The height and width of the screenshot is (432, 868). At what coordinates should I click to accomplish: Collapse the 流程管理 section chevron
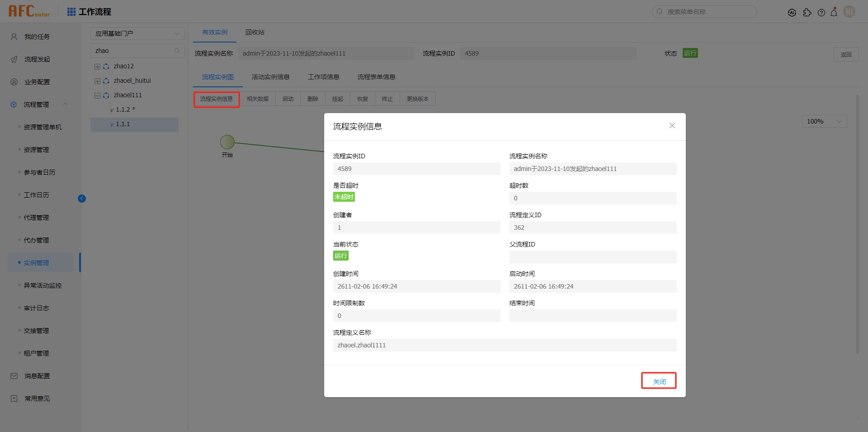tap(65, 104)
